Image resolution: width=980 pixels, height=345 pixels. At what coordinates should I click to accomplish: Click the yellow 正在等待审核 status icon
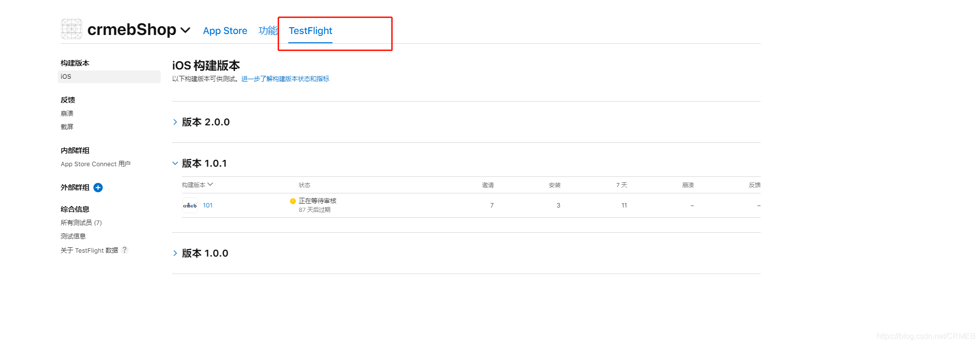pos(293,201)
